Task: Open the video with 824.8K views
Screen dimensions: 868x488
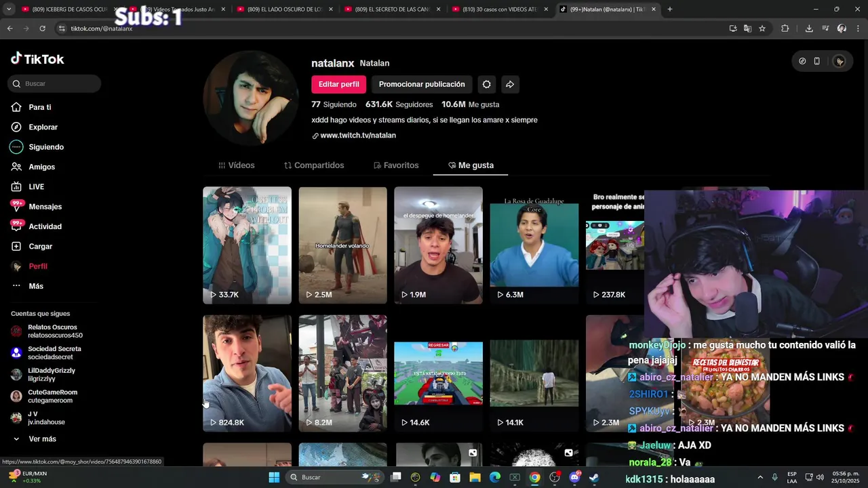Action: [247, 373]
